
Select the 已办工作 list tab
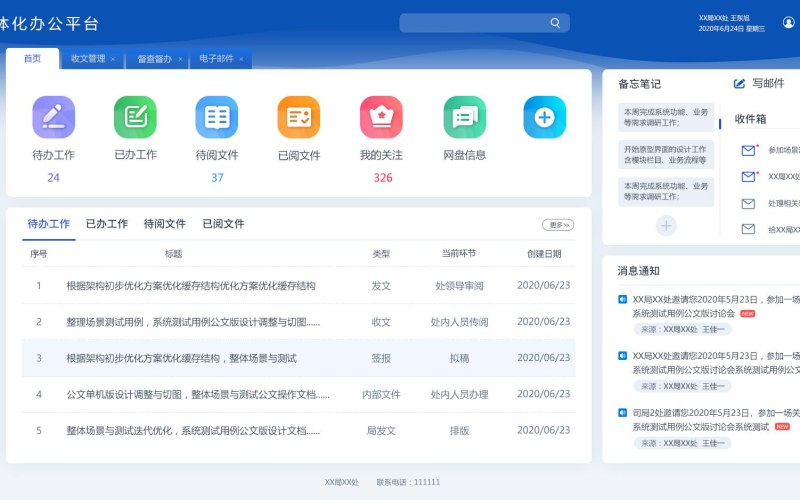pyautogui.click(x=107, y=223)
